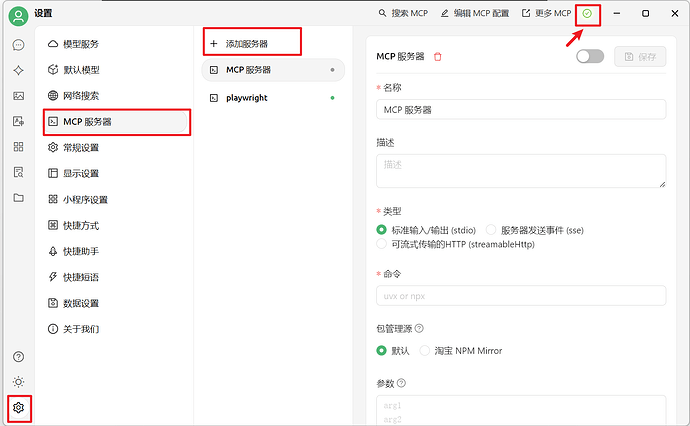Open the help question mark sidebar icon
Image resolution: width=690 pixels, height=426 pixels.
tap(18, 356)
